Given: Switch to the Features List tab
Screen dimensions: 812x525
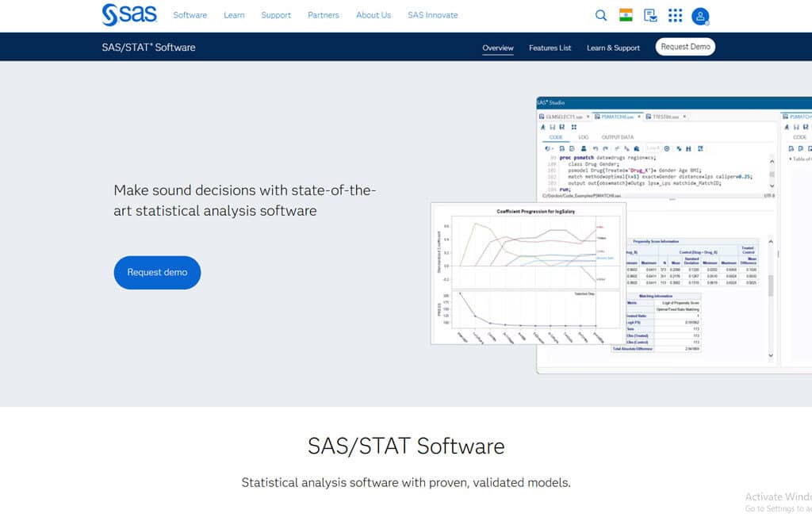Looking at the screenshot, I should pyautogui.click(x=550, y=48).
